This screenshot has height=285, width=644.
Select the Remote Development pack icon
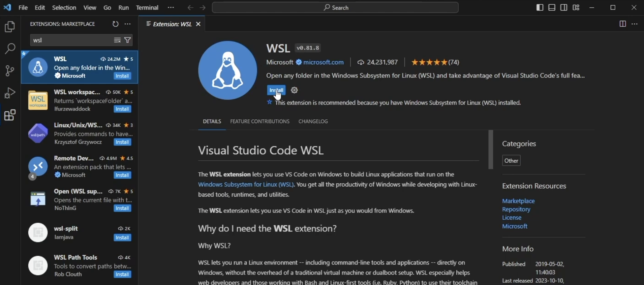(38, 166)
